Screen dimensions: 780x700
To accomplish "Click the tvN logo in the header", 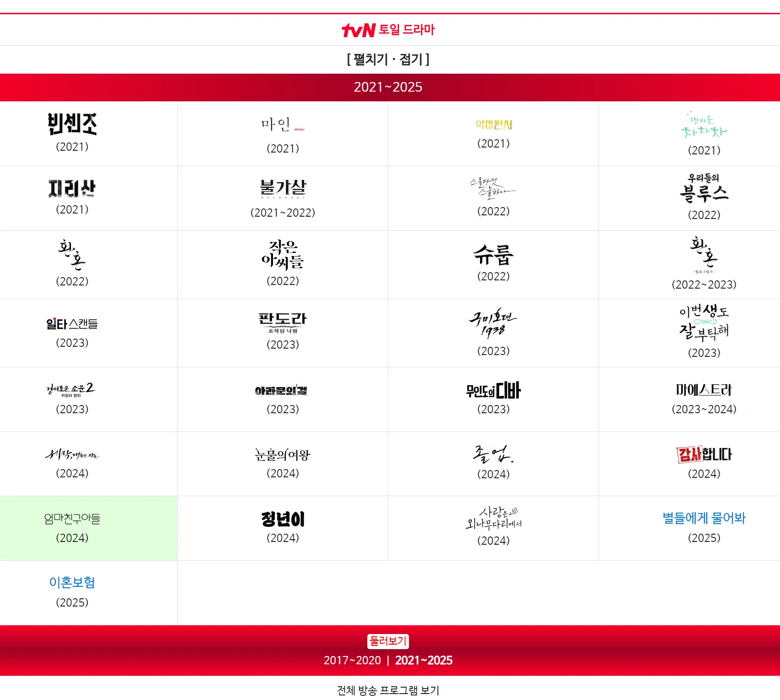I will [359, 30].
